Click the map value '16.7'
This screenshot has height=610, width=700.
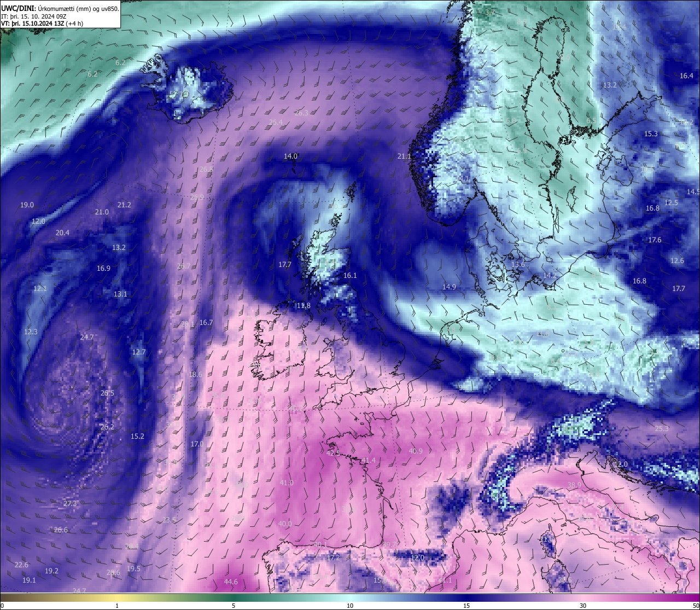pyautogui.click(x=206, y=322)
